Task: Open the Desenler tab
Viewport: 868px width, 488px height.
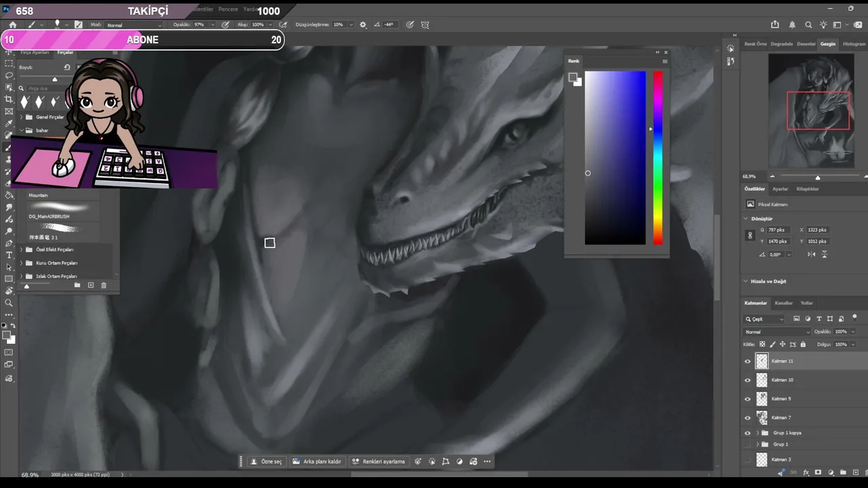Action: (x=806, y=44)
